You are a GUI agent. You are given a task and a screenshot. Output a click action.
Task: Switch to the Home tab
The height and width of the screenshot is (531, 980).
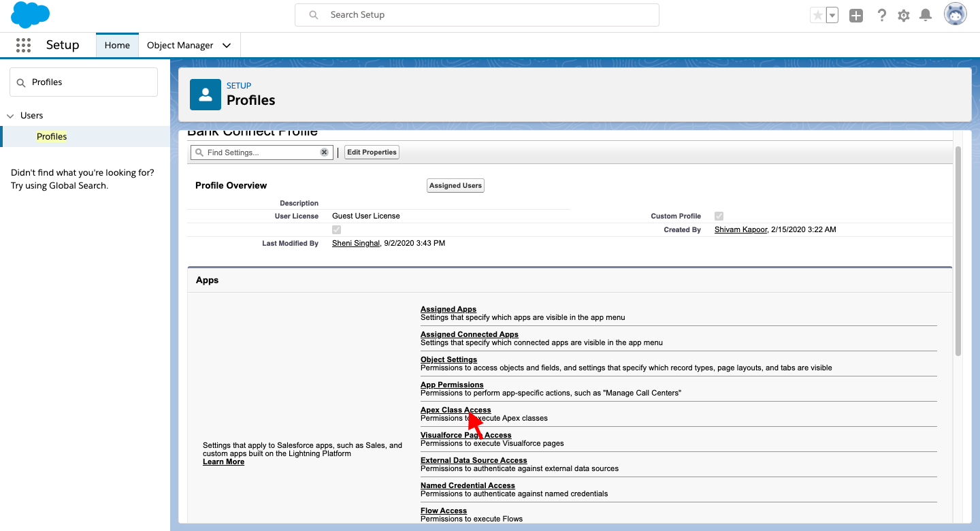(x=117, y=45)
